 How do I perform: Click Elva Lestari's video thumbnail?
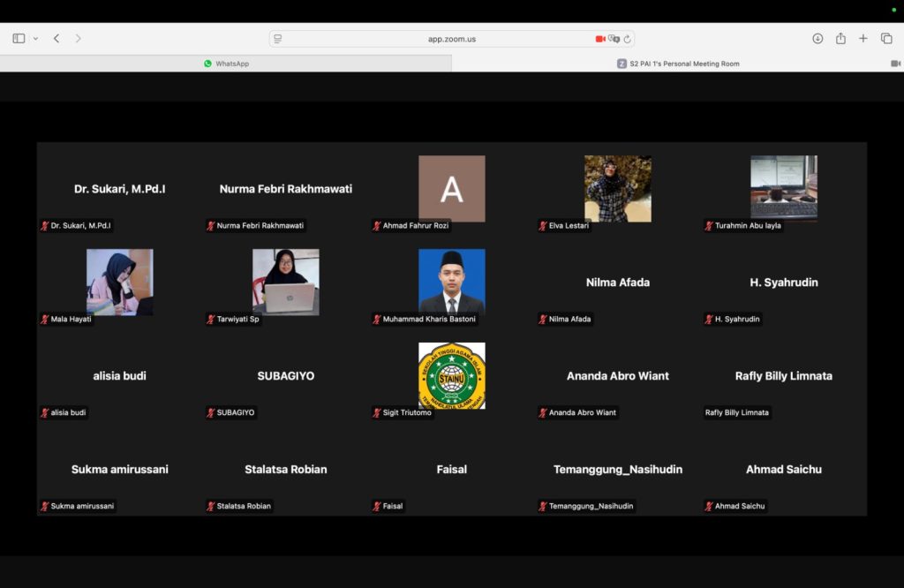pyautogui.click(x=618, y=188)
